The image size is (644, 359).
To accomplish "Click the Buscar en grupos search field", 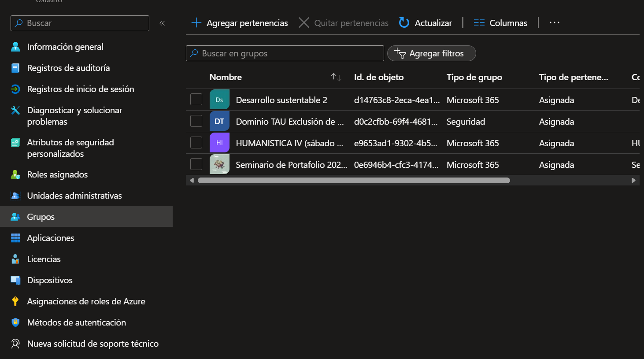I will point(285,53).
